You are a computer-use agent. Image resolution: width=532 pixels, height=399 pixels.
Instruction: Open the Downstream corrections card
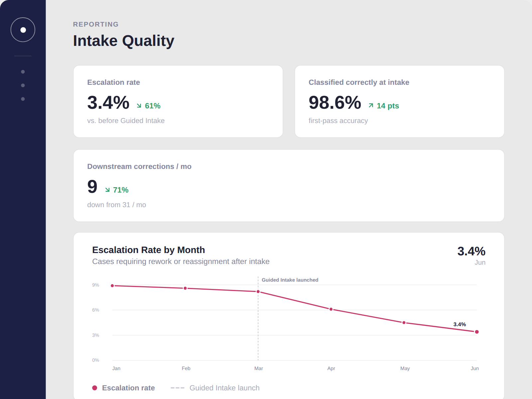tap(289, 186)
